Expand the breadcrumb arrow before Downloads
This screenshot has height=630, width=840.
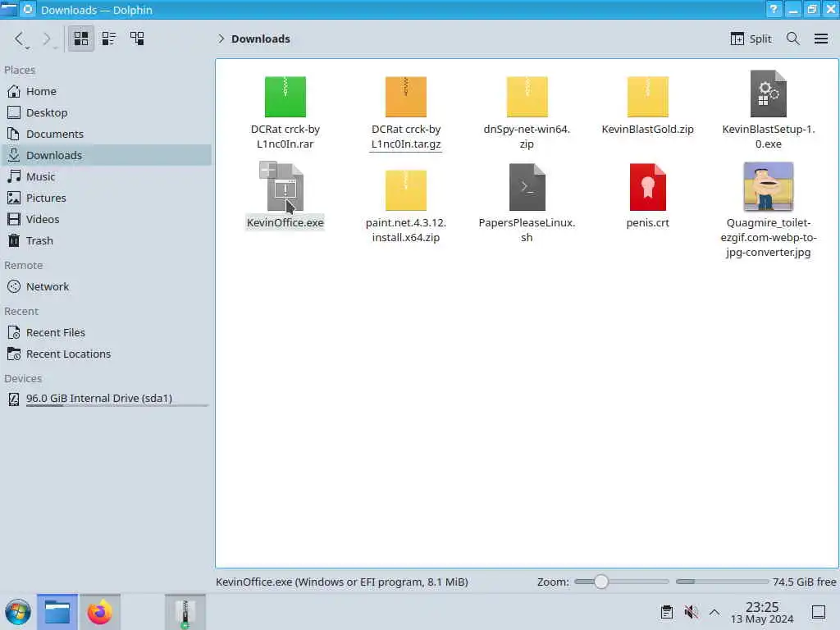(221, 39)
